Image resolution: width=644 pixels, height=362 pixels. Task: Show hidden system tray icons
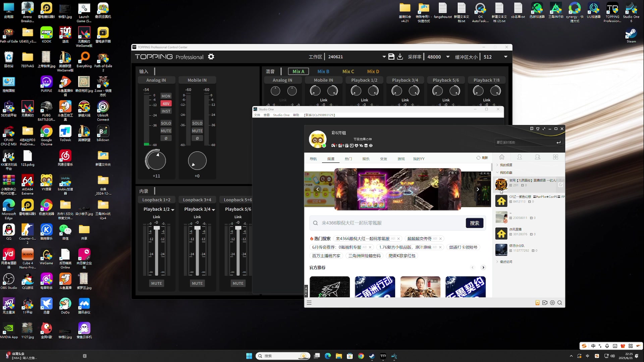[x=571, y=356]
